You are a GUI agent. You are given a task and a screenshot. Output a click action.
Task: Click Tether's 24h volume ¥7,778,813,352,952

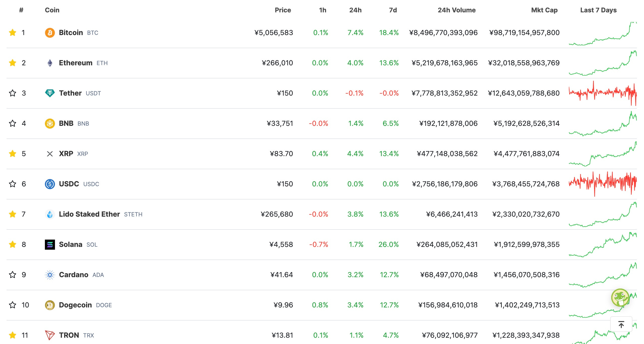(445, 93)
